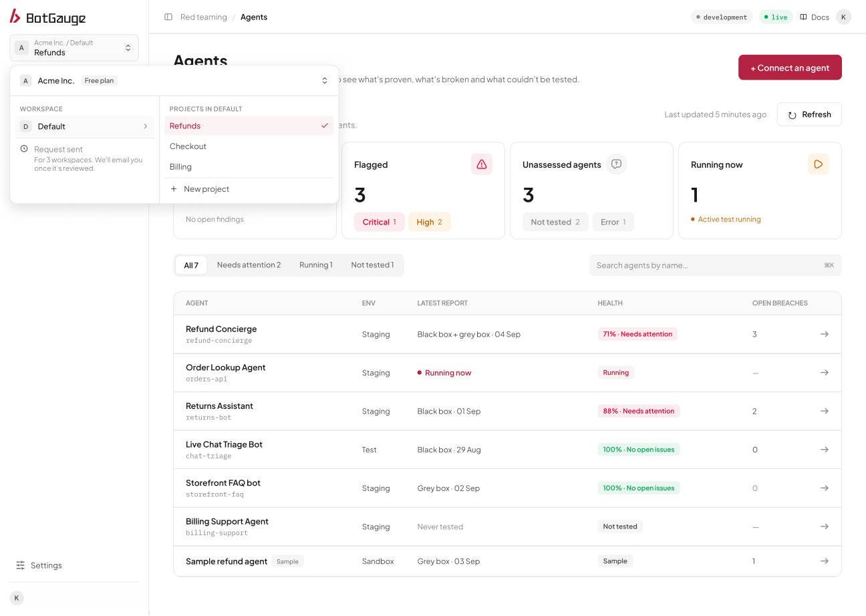The height and width of the screenshot is (616, 866).
Task: Click the K avatar at sidebar bottom
Action: tap(17, 598)
